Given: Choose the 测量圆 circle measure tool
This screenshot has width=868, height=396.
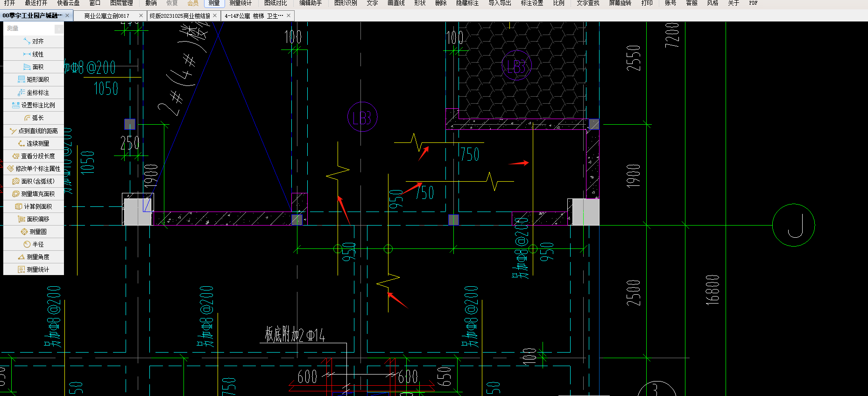Looking at the screenshot, I should pyautogui.click(x=34, y=232).
